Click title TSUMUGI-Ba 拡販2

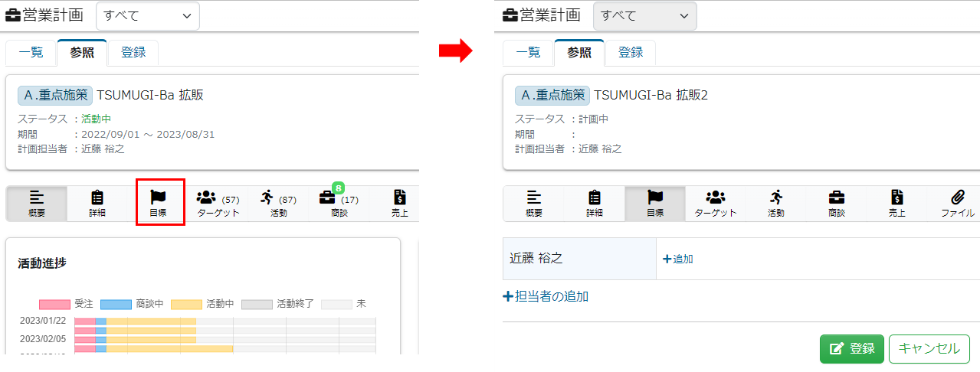click(x=651, y=96)
